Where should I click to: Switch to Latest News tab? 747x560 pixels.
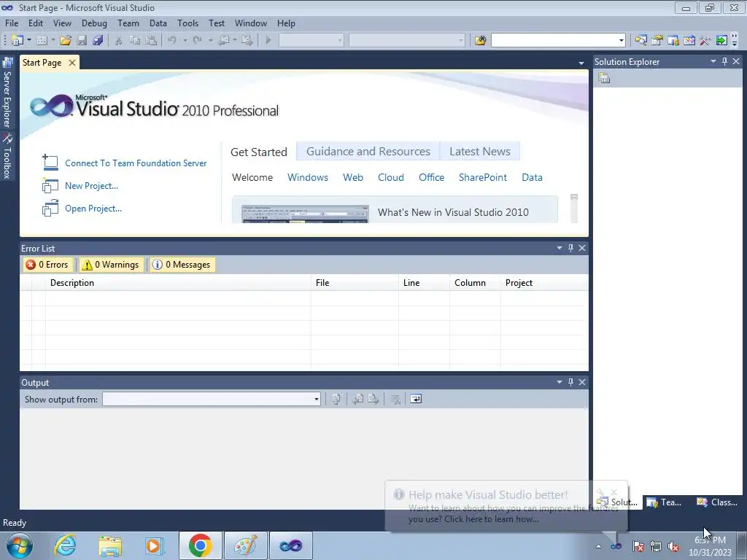pyautogui.click(x=480, y=152)
